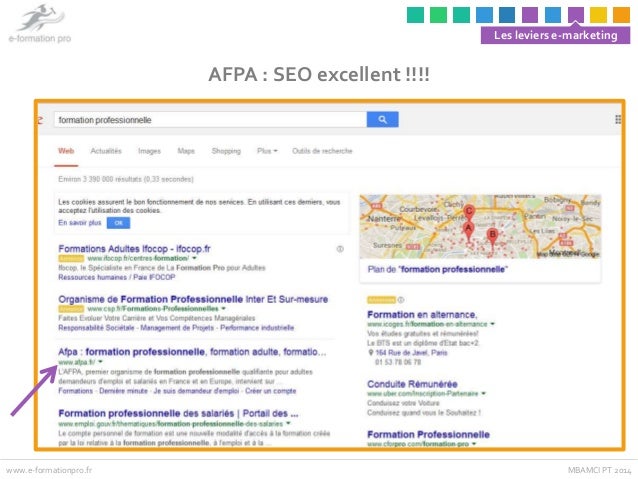Click the map thumbnail of Paris

[480, 227]
